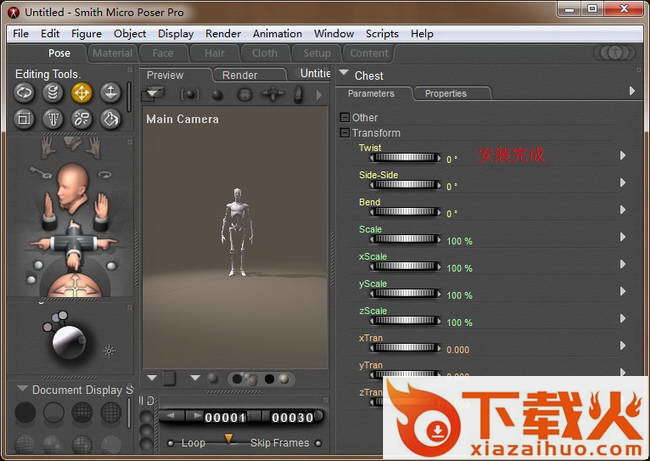
Task: Click the previous frame arrow in the timeline
Action: (x=172, y=415)
